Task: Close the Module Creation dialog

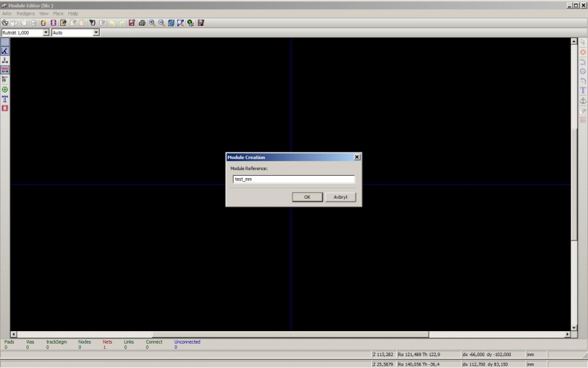Action: click(356, 157)
